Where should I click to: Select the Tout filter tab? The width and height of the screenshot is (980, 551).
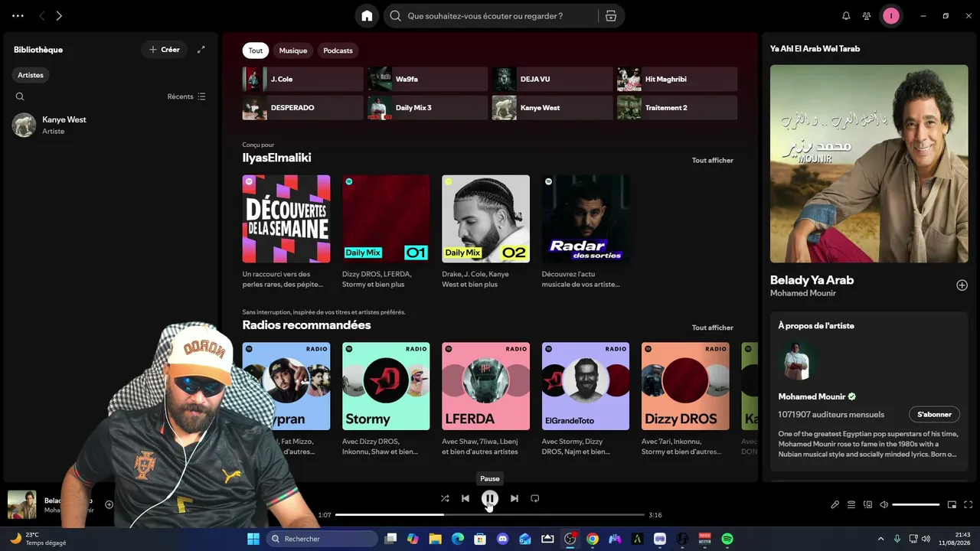pyautogui.click(x=256, y=51)
